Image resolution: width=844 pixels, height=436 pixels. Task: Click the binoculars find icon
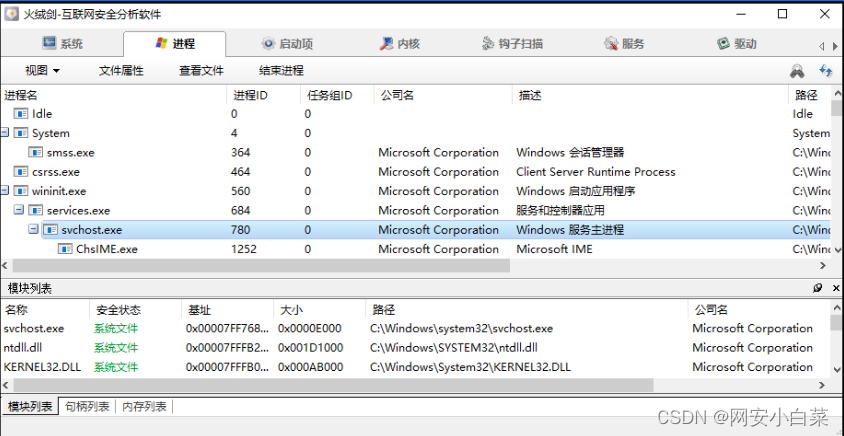tap(797, 71)
